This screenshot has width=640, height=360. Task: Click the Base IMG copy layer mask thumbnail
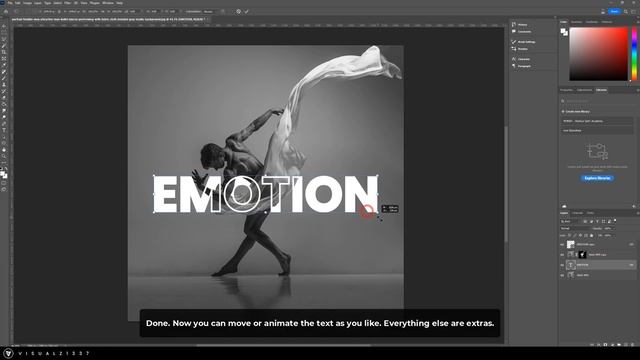click(x=582, y=255)
